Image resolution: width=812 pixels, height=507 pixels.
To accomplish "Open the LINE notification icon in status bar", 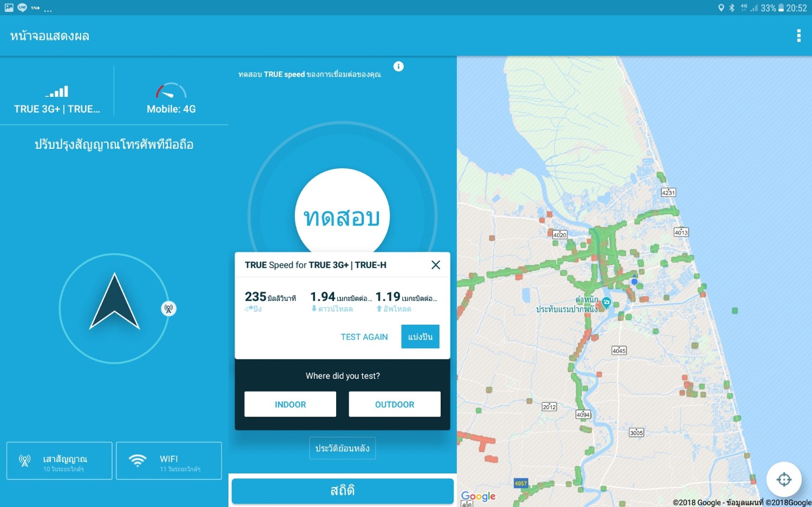I will (22, 8).
